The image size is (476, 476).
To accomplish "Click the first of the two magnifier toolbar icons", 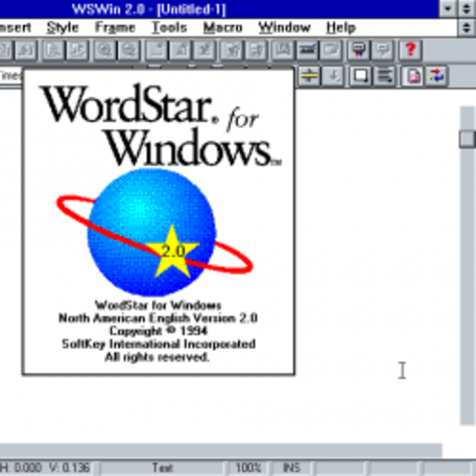I will click(x=104, y=51).
